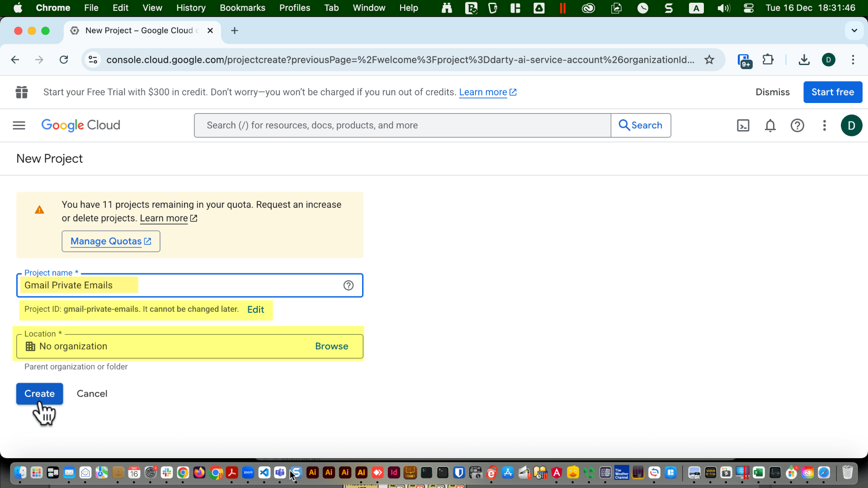Open the Help question mark icon

click(x=797, y=125)
